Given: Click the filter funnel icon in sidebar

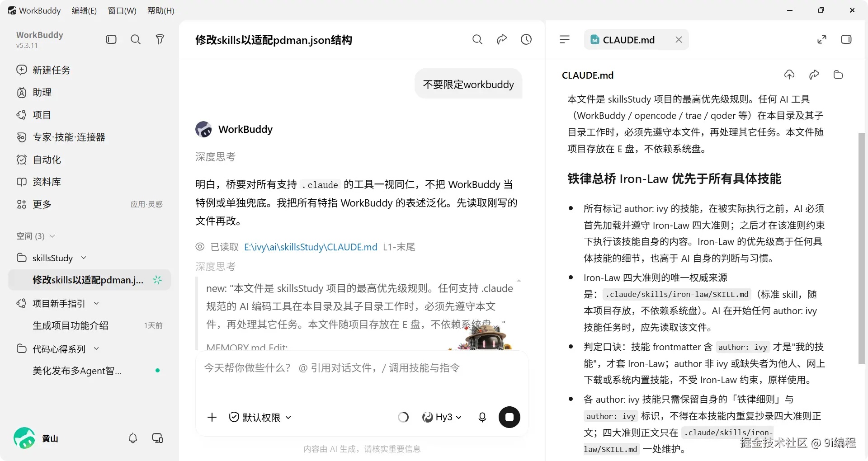Looking at the screenshot, I should tap(160, 40).
